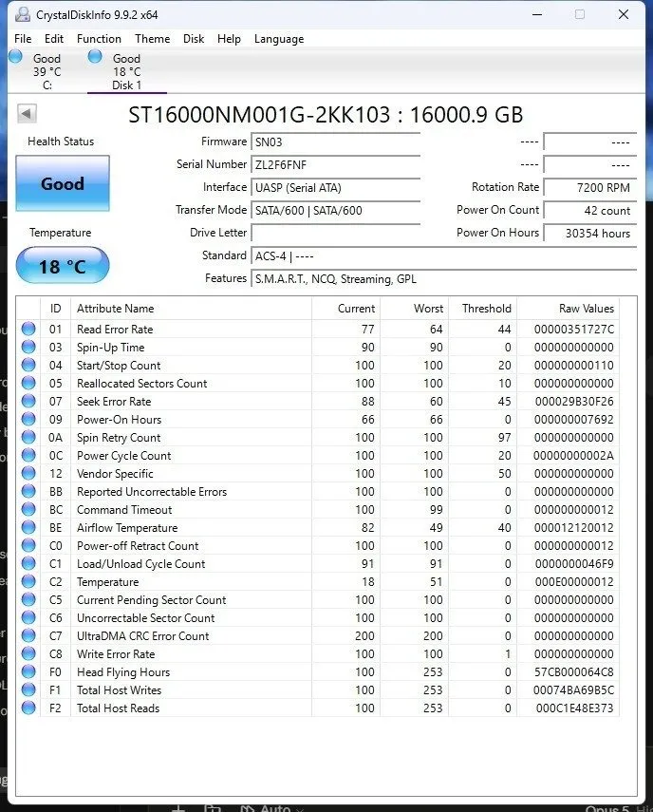Click the status orb for Command Timeout
Viewport: 653px width, 812px height.
point(28,510)
